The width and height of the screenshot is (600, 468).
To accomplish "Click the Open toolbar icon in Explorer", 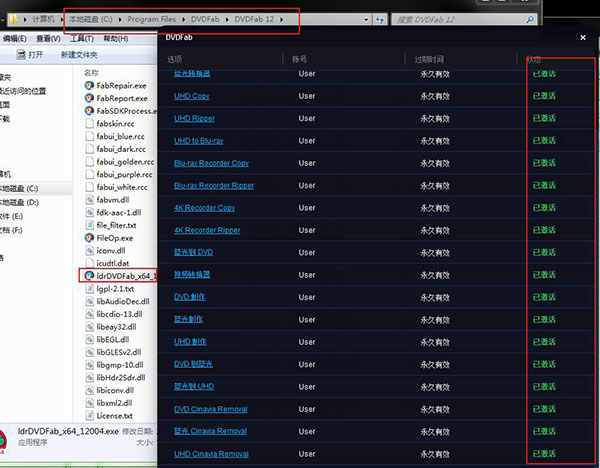I will point(21,55).
